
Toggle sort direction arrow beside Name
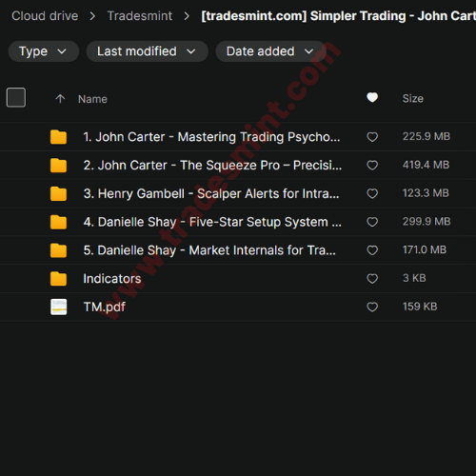pyautogui.click(x=60, y=99)
